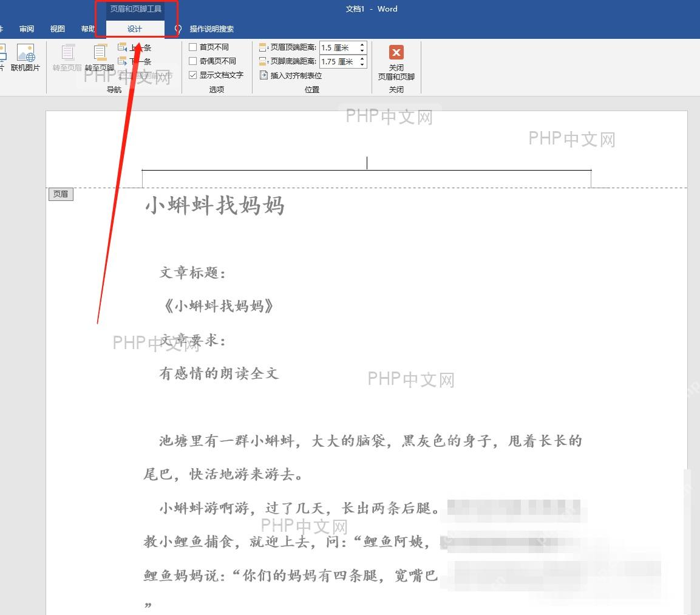Click the 文章要求： heading text

click(193, 340)
